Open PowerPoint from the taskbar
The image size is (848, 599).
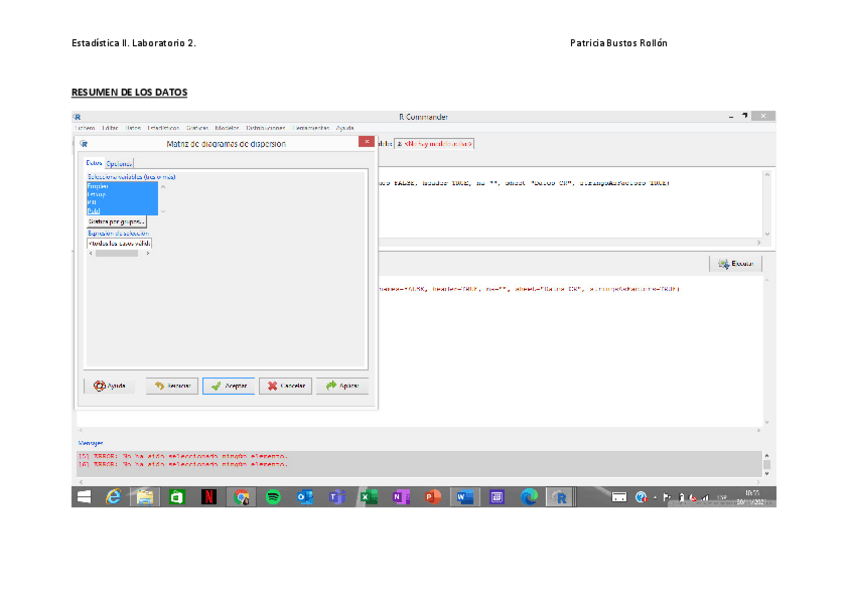pyautogui.click(x=432, y=496)
